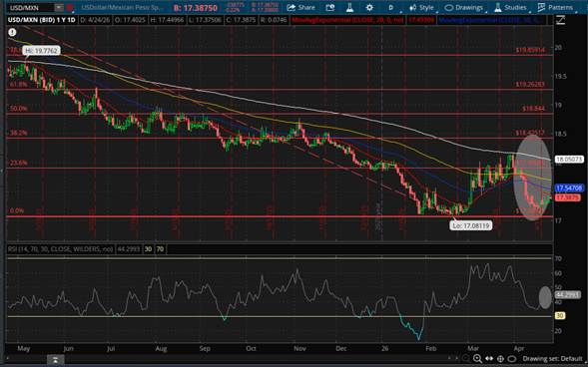Open the Drawing set: Default selector
The height and width of the screenshot is (367, 588).
click(552, 358)
